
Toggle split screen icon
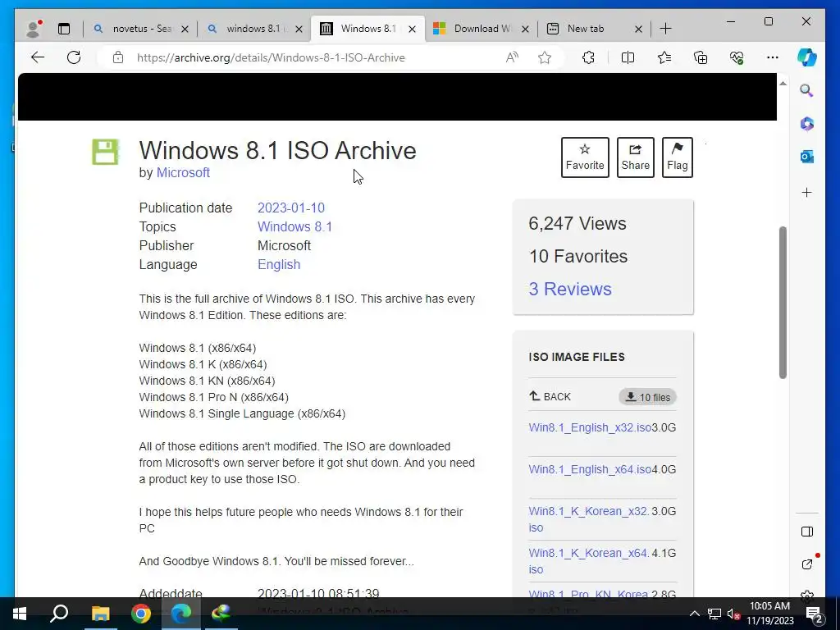(x=628, y=57)
